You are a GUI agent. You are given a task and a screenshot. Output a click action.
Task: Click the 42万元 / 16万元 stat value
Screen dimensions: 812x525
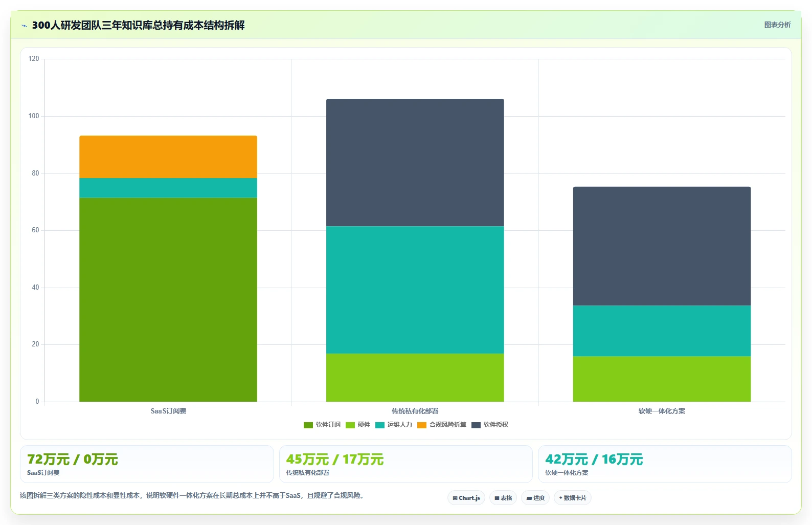[594, 460]
